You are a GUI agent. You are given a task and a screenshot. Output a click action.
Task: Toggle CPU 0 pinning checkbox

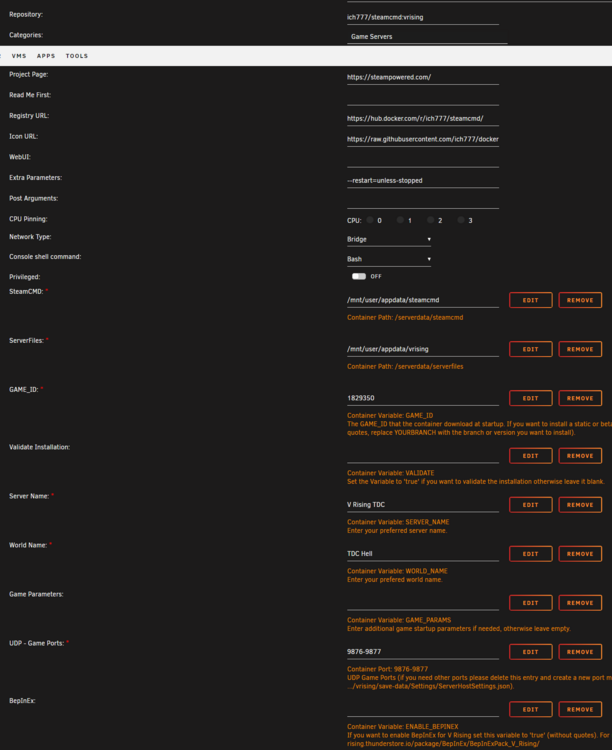coord(370,220)
